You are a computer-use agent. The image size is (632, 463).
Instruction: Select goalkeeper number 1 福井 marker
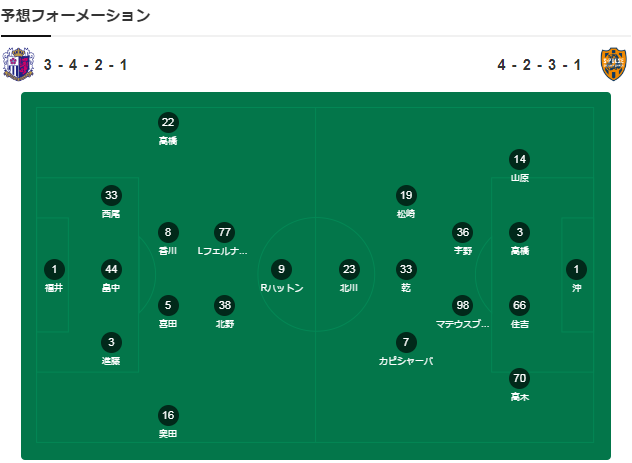click(x=54, y=269)
